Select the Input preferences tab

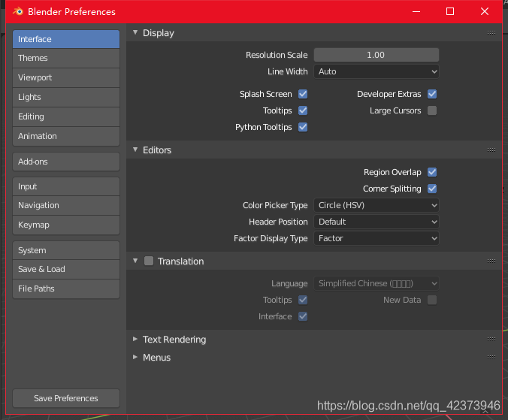click(66, 186)
